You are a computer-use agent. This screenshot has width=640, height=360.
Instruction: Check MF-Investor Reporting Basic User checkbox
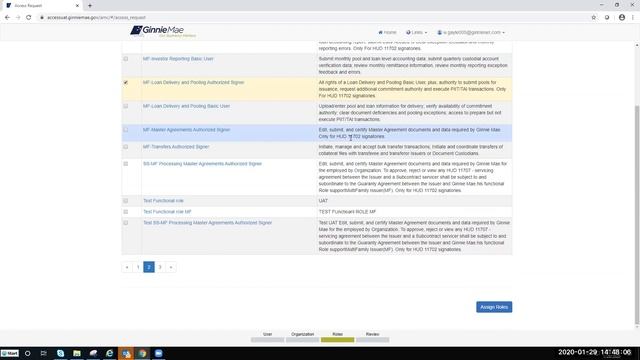tap(126, 59)
